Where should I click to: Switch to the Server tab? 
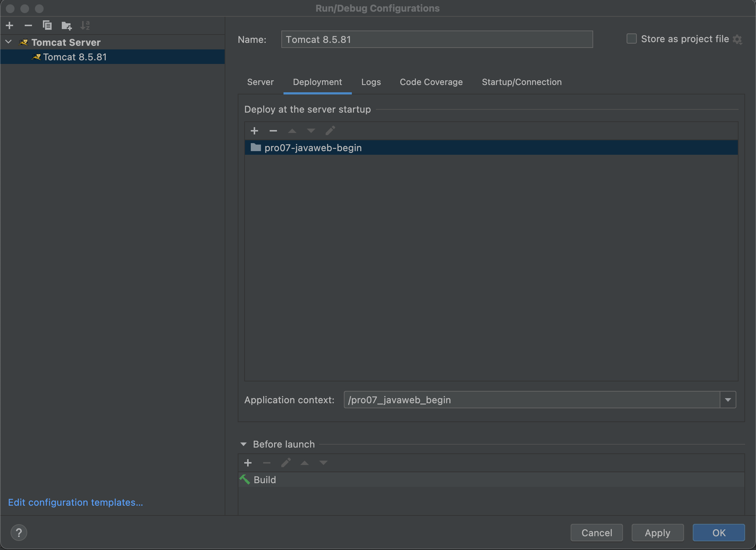coord(260,82)
